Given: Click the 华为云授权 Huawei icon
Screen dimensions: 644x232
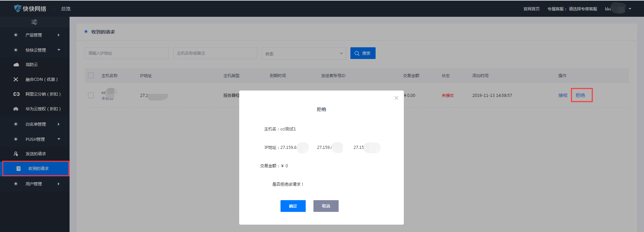Looking at the screenshot, I should [16, 109].
